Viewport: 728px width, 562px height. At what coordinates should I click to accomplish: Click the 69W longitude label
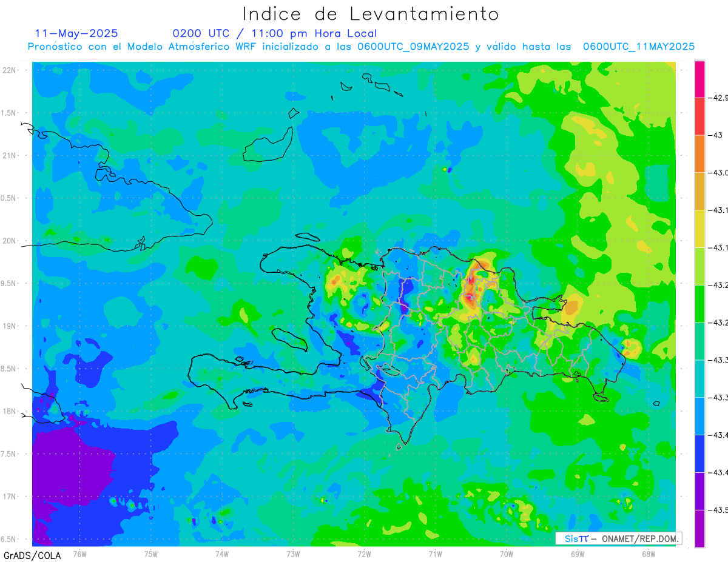[x=578, y=554]
